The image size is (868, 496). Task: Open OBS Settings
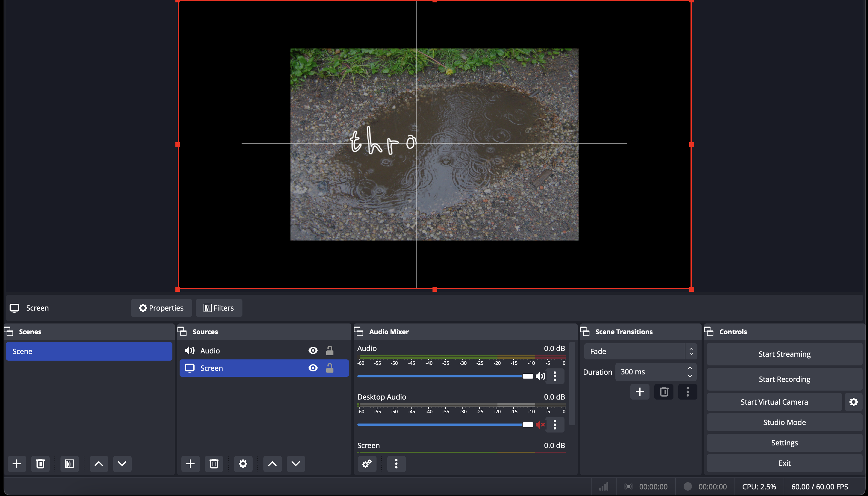coord(784,443)
